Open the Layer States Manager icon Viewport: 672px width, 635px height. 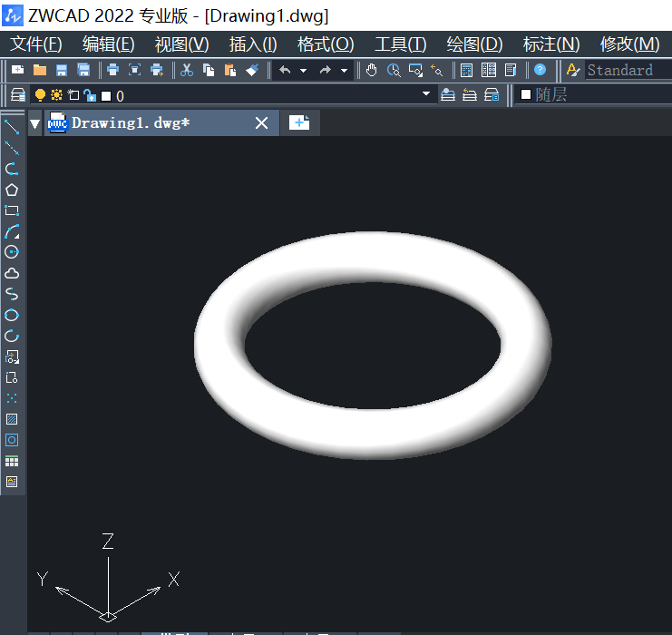[492, 94]
